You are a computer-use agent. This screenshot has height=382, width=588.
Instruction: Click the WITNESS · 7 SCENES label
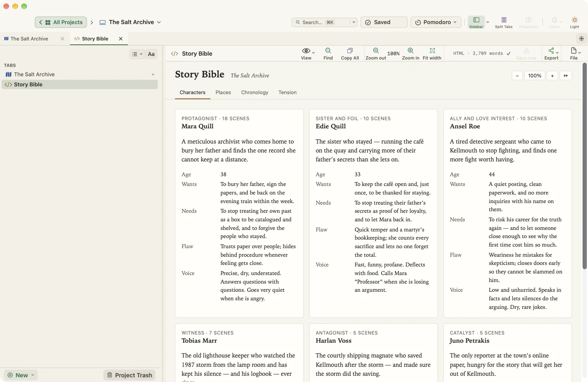pyautogui.click(x=207, y=333)
